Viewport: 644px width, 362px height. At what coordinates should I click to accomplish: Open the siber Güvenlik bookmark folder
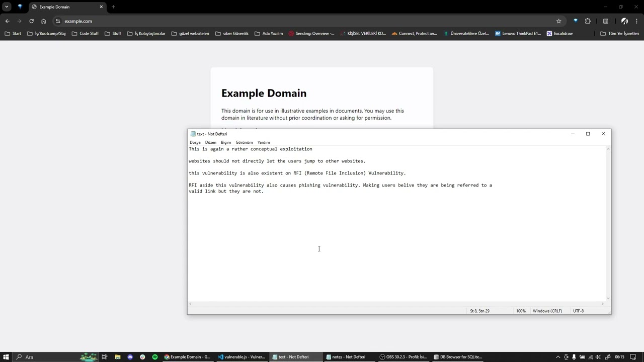(231, 34)
